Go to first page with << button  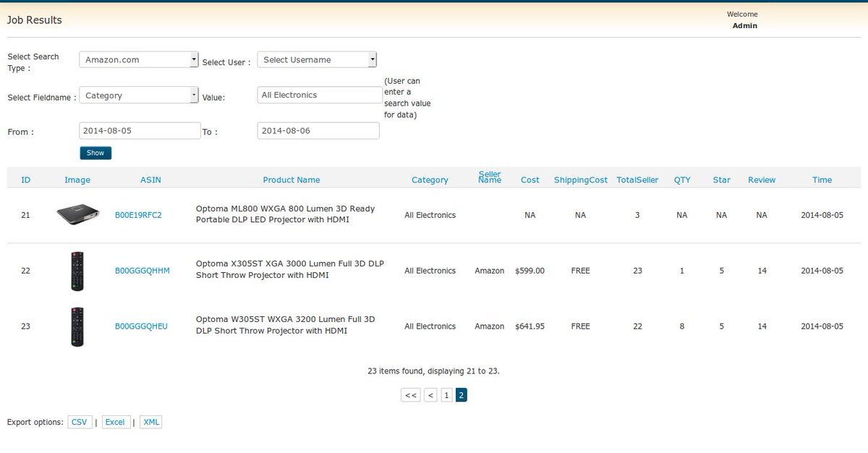click(x=410, y=395)
